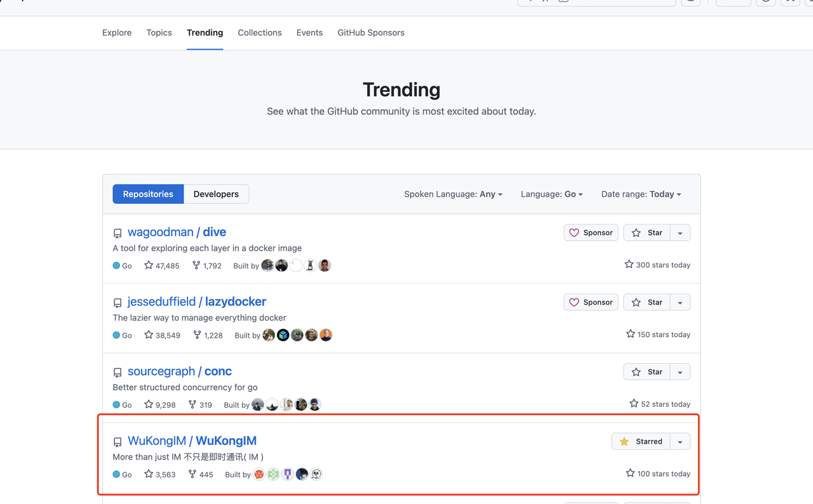
Task: View dive forks count 1,792
Action: click(x=206, y=265)
